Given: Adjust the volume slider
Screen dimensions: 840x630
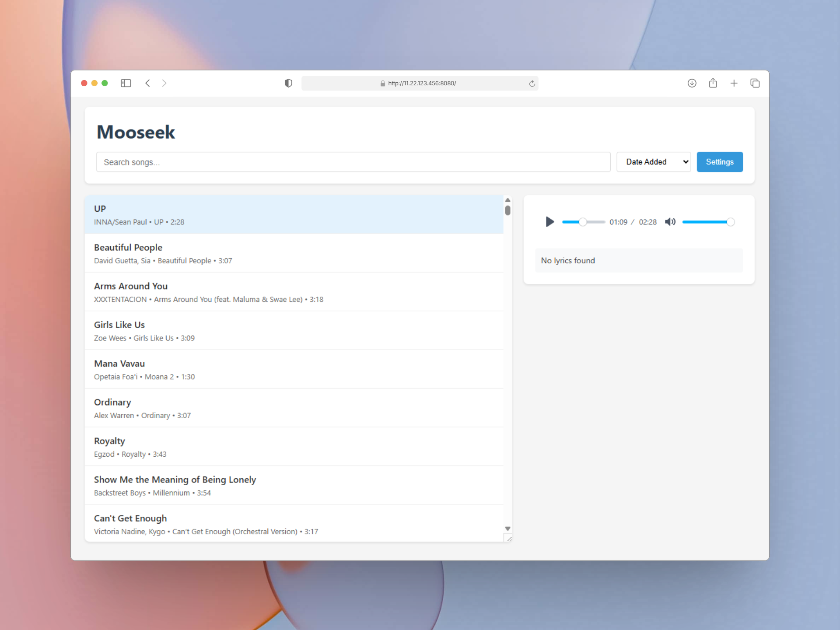Looking at the screenshot, I should [708, 222].
